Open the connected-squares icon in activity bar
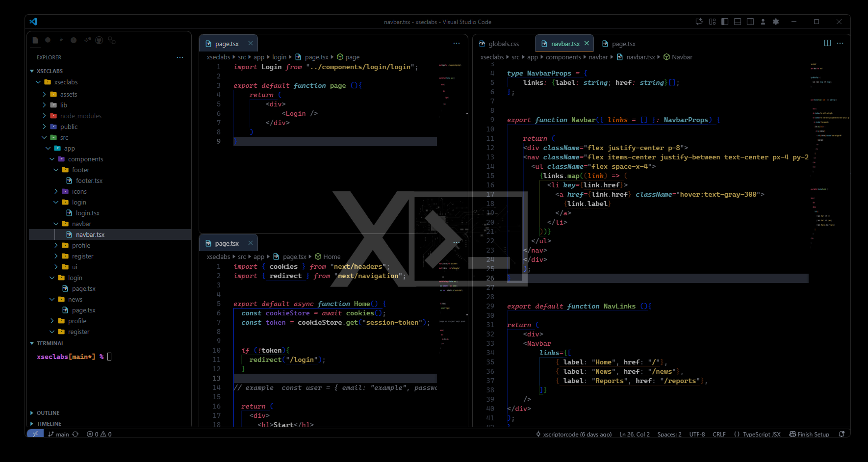The height and width of the screenshot is (462, 868). (112, 40)
